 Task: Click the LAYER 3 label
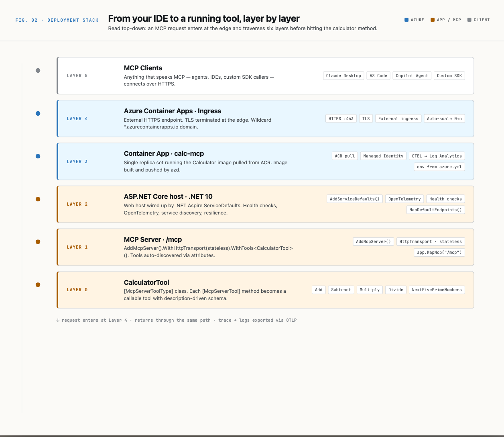click(x=77, y=161)
